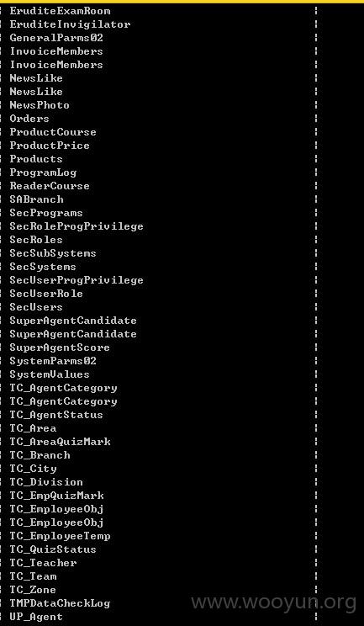Image resolution: width=364 pixels, height=626 pixels.
Task: Select the SABranch line
Action: click(x=36, y=199)
